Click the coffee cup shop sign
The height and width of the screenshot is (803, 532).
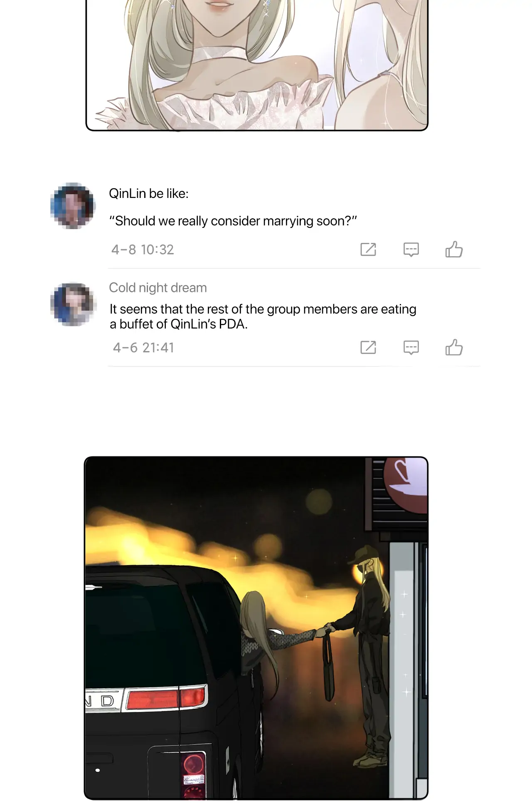405,484
